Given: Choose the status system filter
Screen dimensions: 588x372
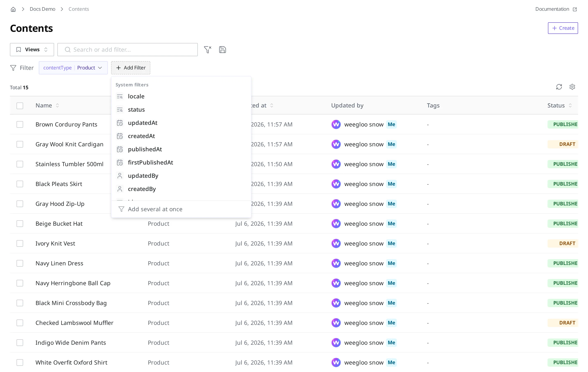Looking at the screenshot, I should pyautogui.click(x=181, y=110).
